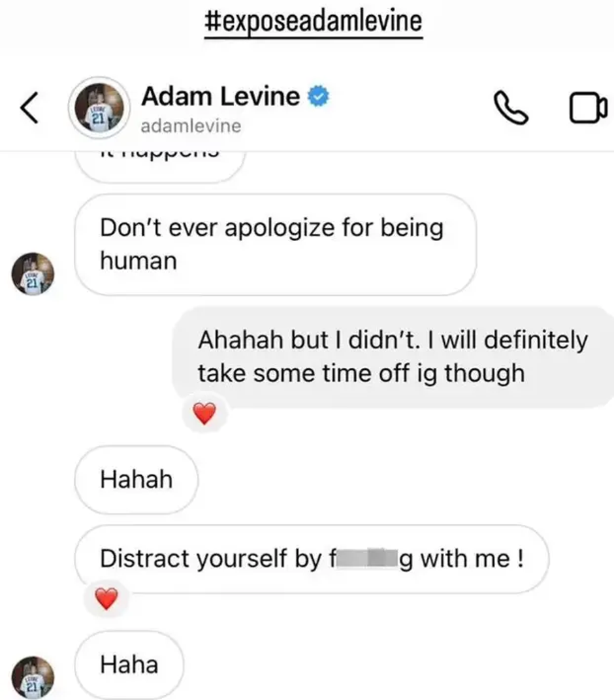Select the 'Haha' message bubble

pyautogui.click(x=129, y=665)
